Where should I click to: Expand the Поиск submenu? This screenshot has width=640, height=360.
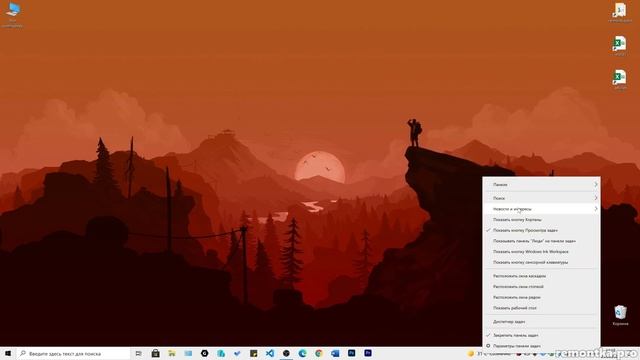click(541, 198)
